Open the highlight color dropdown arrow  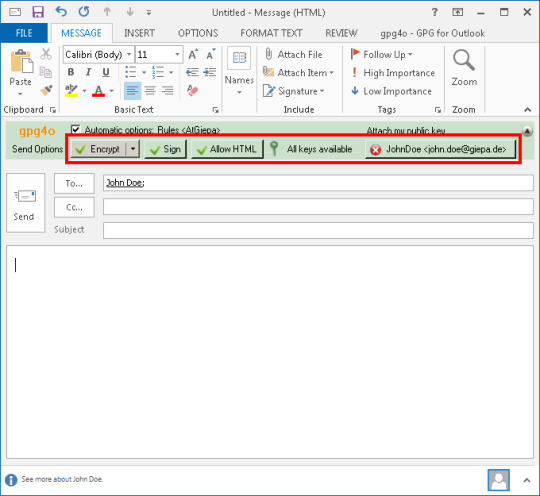coord(84,91)
